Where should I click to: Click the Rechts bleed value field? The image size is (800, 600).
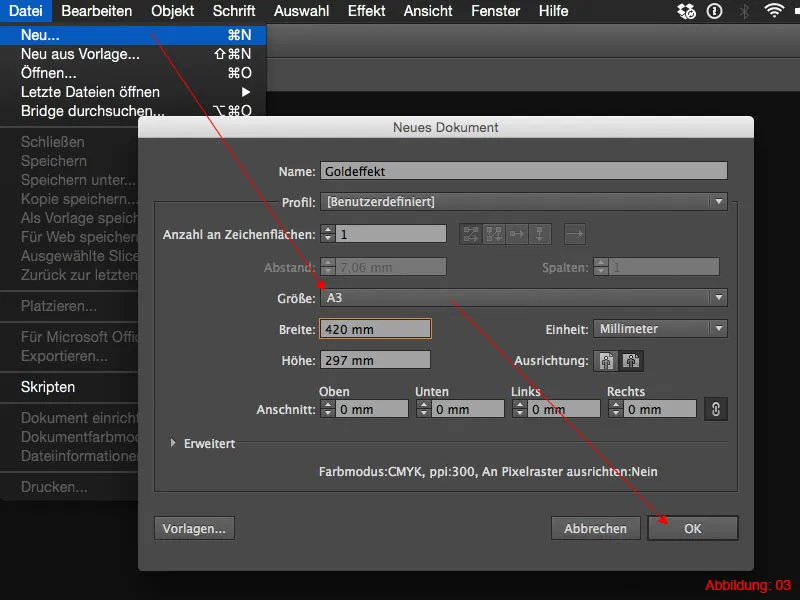660,409
